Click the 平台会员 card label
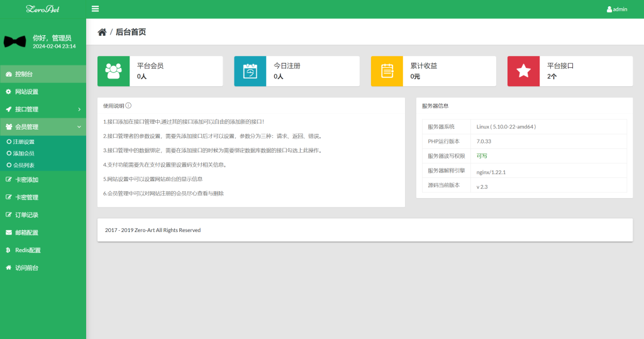The width and height of the screenshot is (644, 339). click(150, 66)
